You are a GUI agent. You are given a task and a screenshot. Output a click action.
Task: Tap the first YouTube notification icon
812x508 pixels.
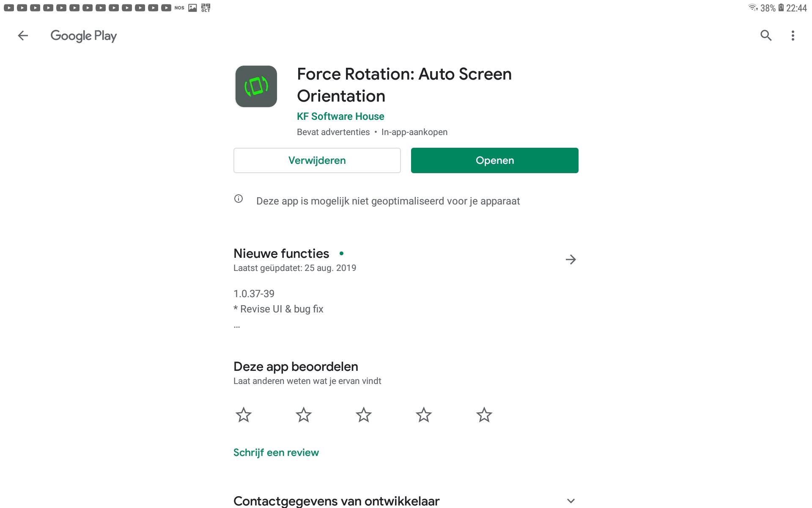tap(9, 8)
